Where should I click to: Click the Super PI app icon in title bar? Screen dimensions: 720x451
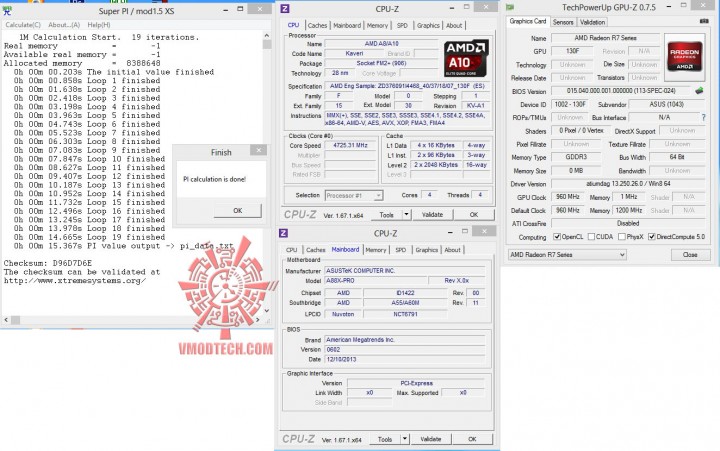click(7, 10)
